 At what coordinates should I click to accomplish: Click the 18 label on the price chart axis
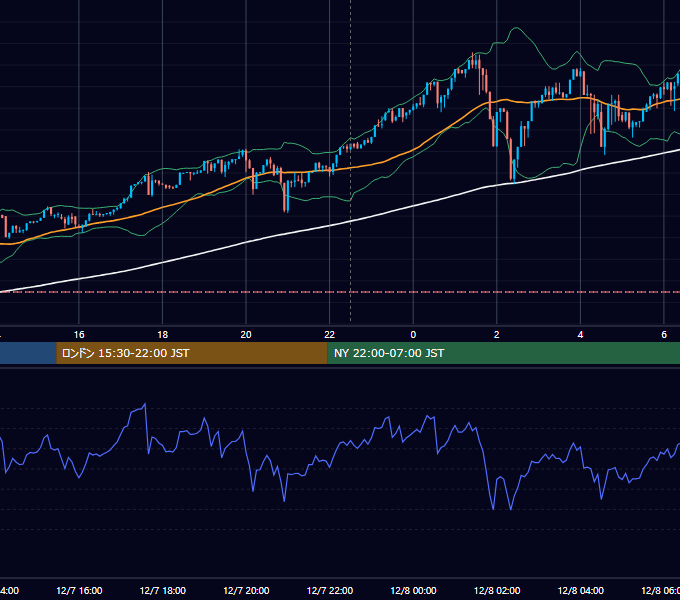point(163,335)
